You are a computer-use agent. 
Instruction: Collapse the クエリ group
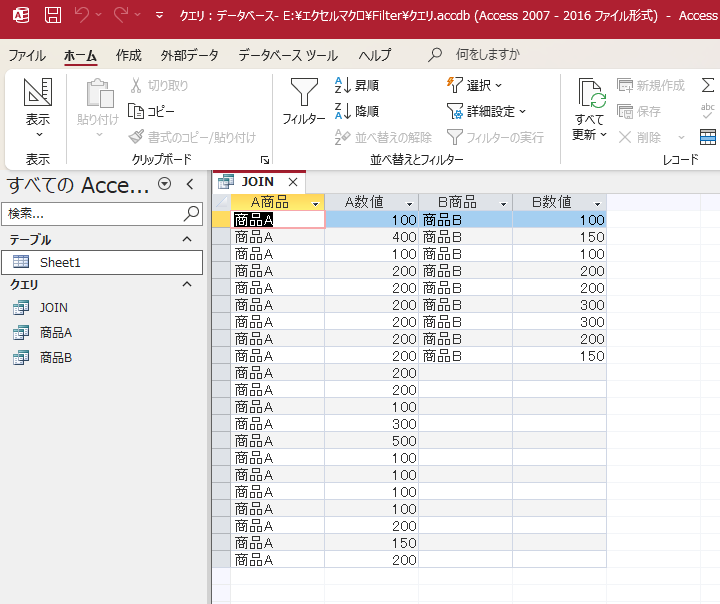click(187, 284)
